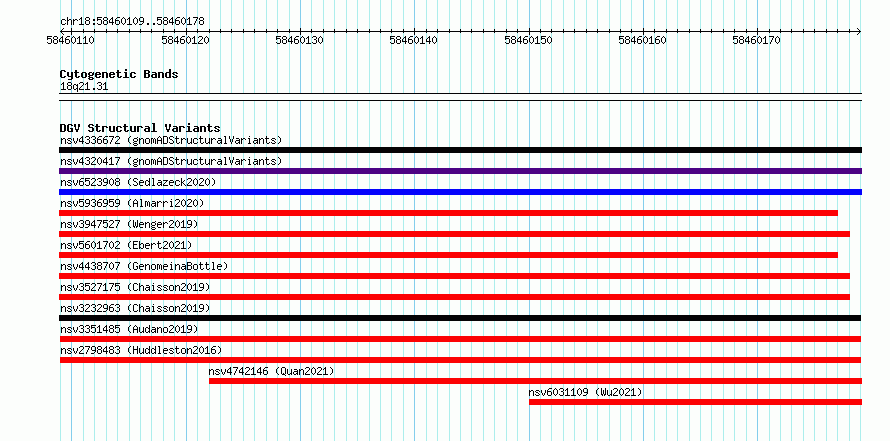This screenshot has height=441, width=890.
Task: Click the chr18:58460109..58460178 region label
Action: pyautogui.click(x=132, y=22)
